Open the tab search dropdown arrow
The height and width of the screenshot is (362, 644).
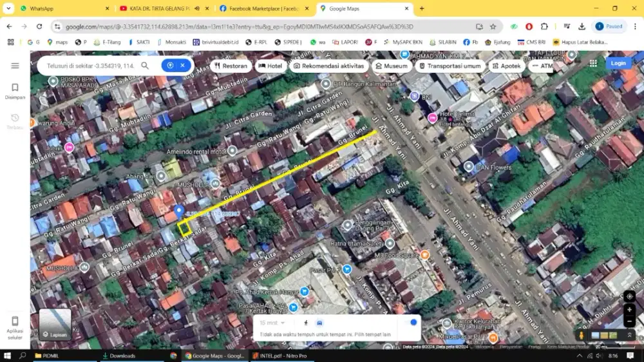click(8, 8)
